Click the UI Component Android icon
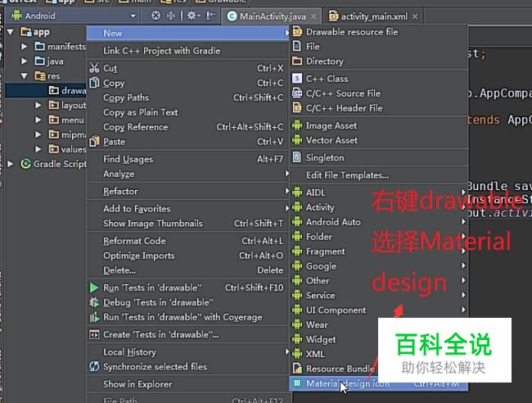This screenshot has height=403, width=532. click(297, 310)
